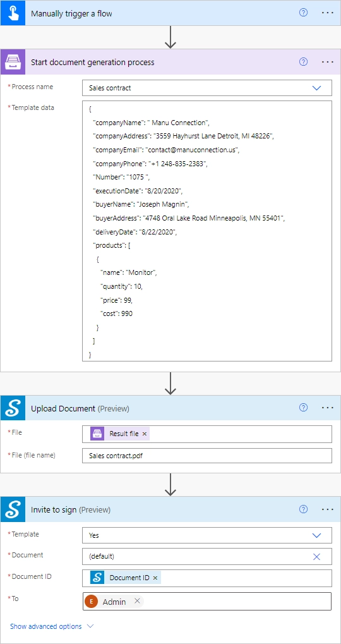
Task: Remove the Result file token
Action: click(145, 434)
